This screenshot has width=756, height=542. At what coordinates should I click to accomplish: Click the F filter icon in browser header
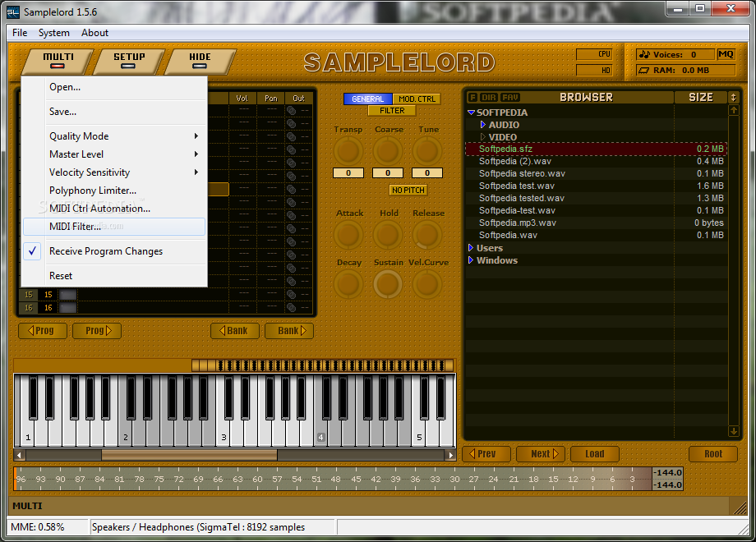click(x=473, y=98)
